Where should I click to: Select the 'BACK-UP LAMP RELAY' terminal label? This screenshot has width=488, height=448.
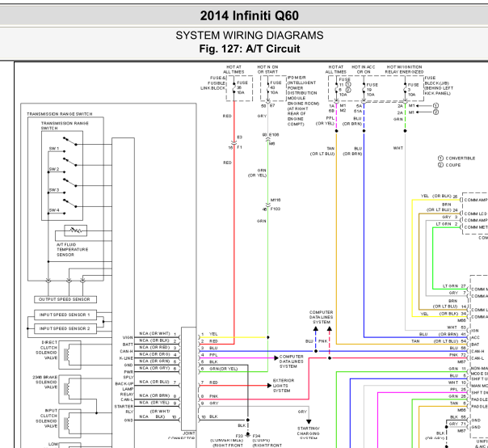coord(124,389)
